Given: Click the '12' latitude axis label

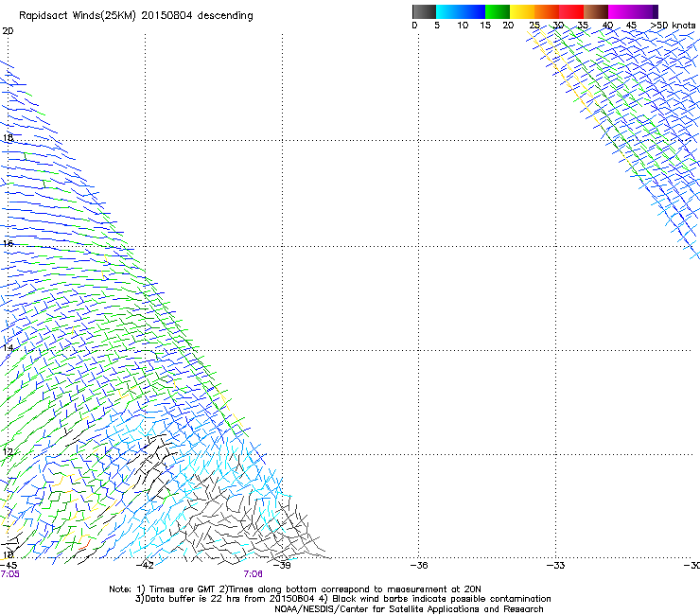Looking at the screenshot, I should [x=8, y=452].
